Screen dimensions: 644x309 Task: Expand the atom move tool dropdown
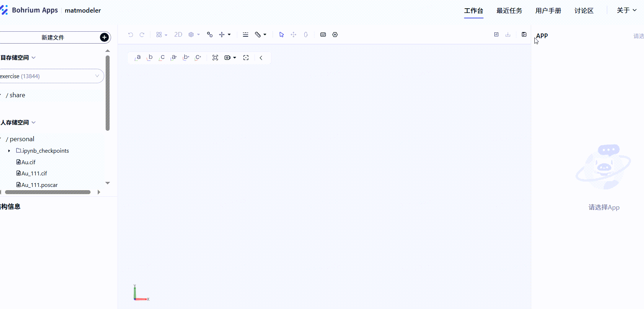[229, 35]
